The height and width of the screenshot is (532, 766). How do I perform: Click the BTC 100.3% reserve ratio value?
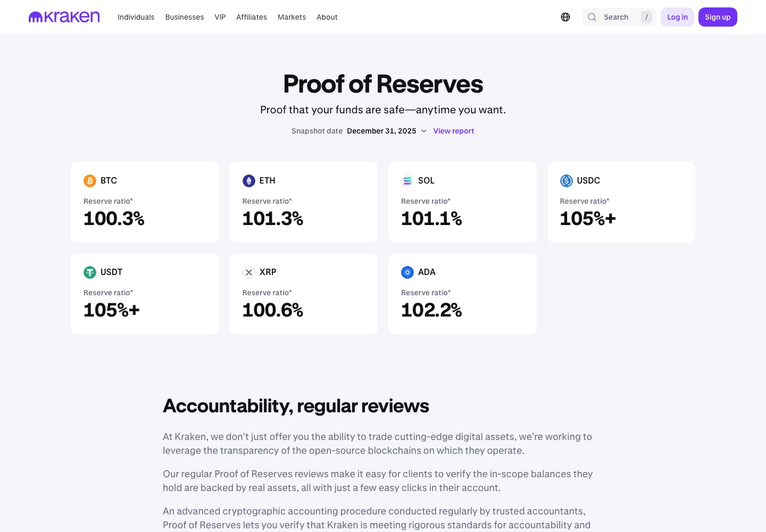click(114, 219)
